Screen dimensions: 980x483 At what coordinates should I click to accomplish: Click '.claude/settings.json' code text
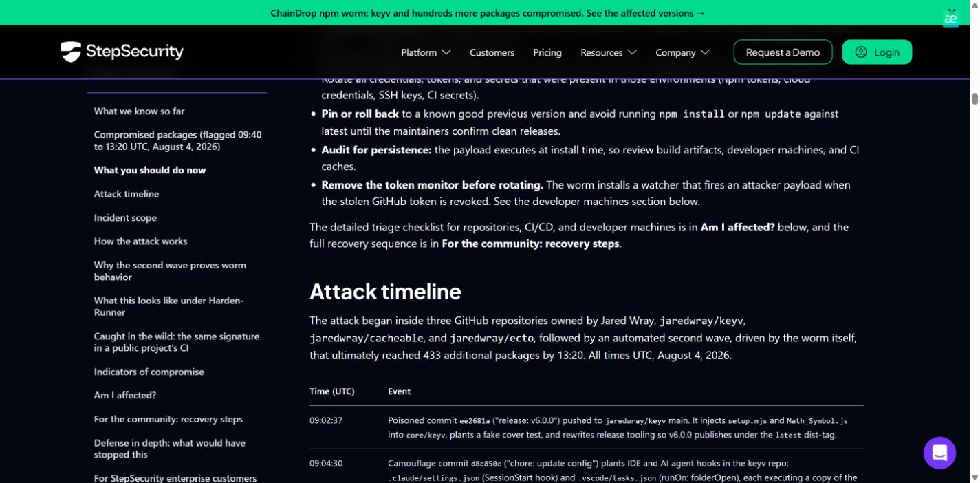click(433, 478)
